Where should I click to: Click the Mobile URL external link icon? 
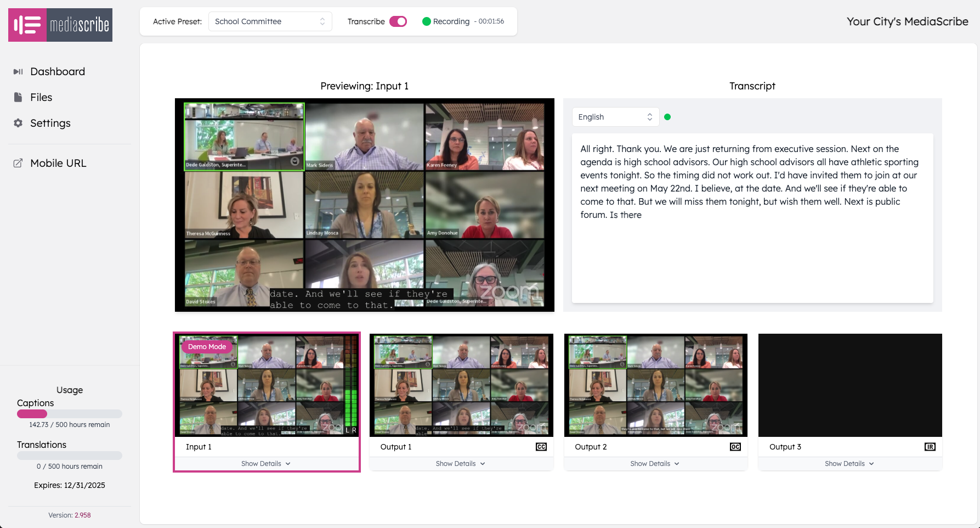[19, 163]
